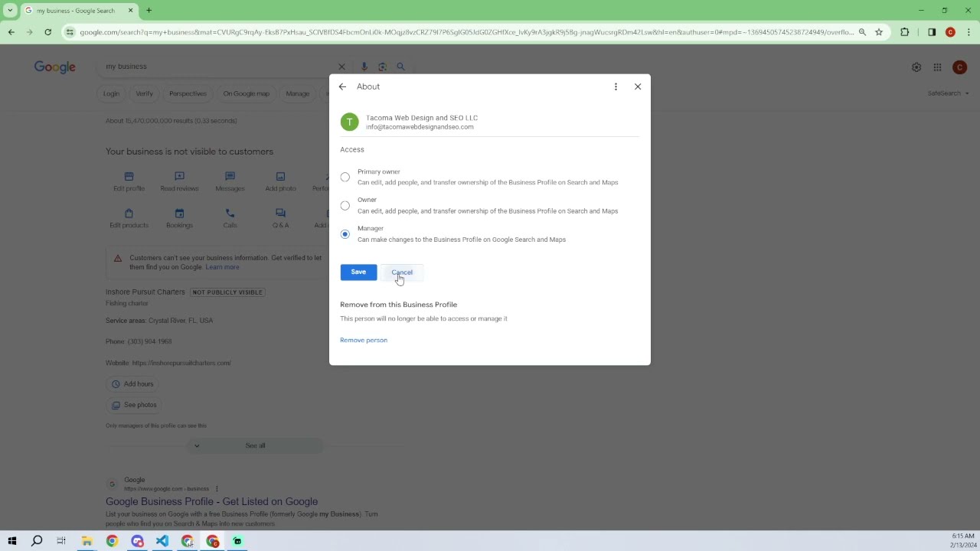The width and height of the screenshot is (980, 551).
Task: Open File Explorer from the taskbar
Action: tap(87, 541)
